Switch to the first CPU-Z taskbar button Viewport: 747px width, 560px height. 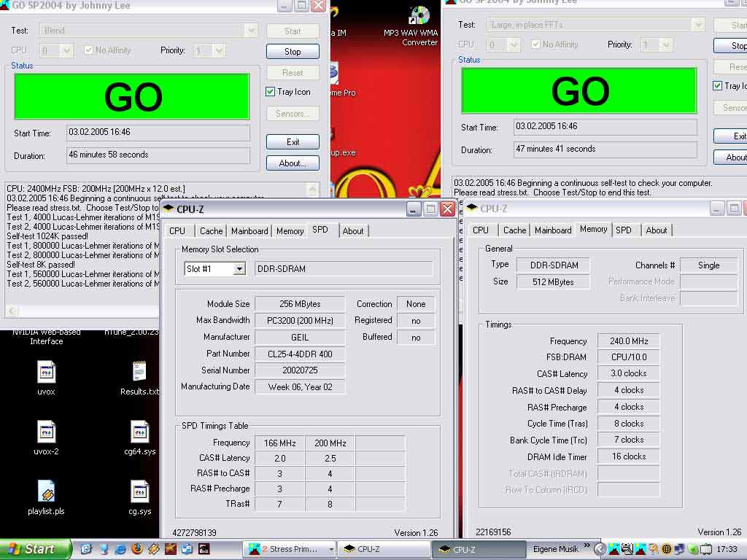[384, 550]
